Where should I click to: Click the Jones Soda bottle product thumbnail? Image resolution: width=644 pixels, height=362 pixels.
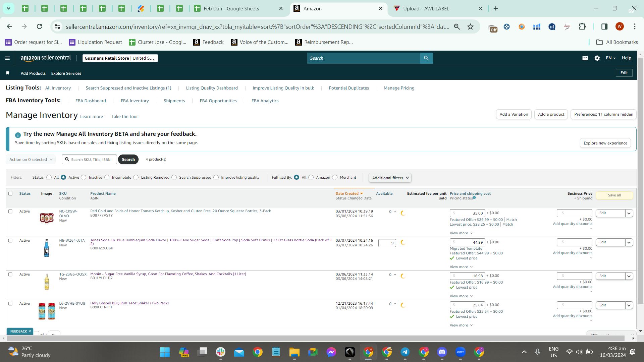[47, 248]
